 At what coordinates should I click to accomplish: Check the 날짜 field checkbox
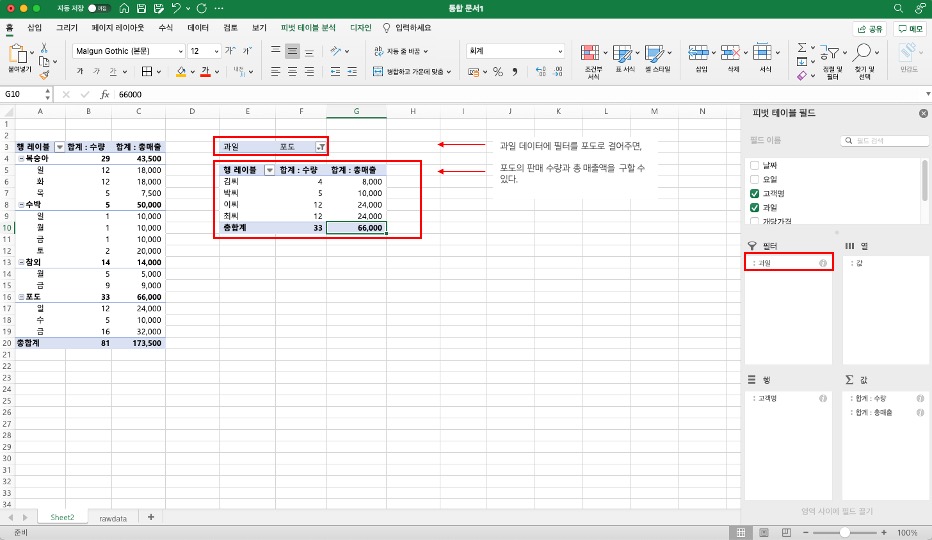[x=756, y=164]
